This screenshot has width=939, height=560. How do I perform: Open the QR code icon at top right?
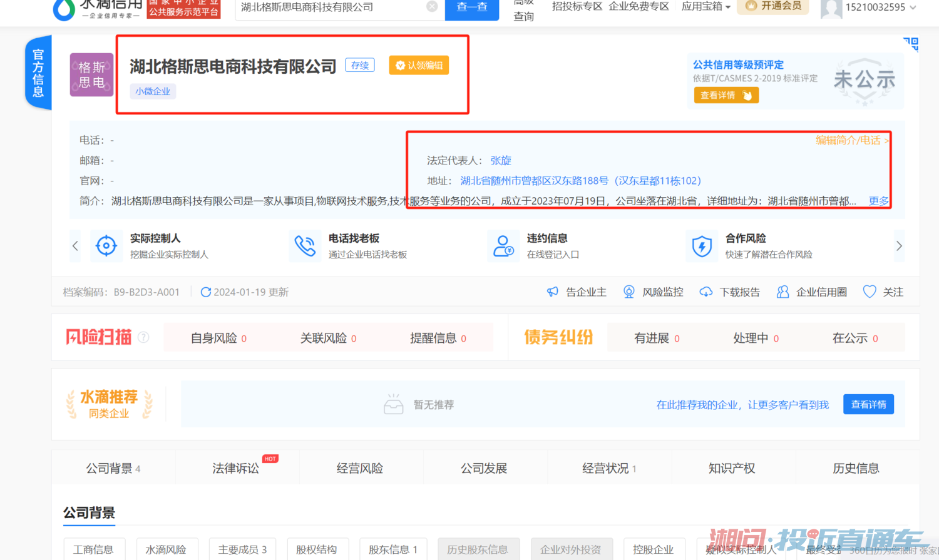(x=911, y=44)
